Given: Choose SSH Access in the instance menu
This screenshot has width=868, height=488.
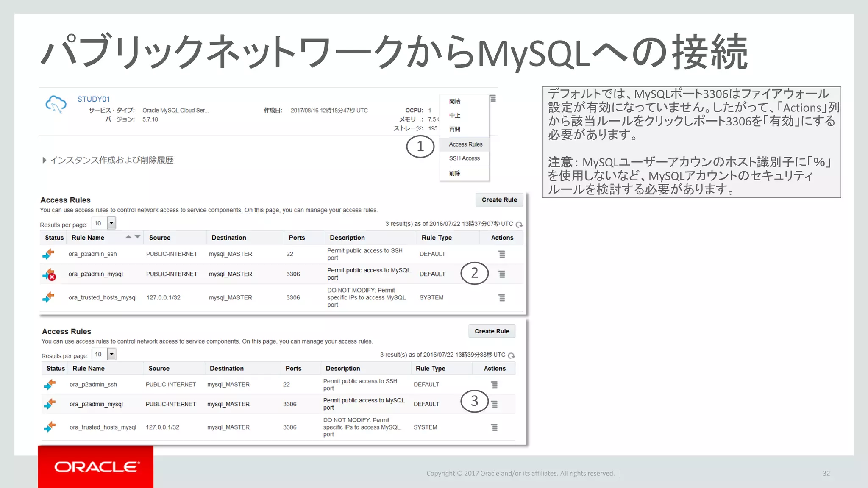Looking at the screenshot, I should point(464,158).
